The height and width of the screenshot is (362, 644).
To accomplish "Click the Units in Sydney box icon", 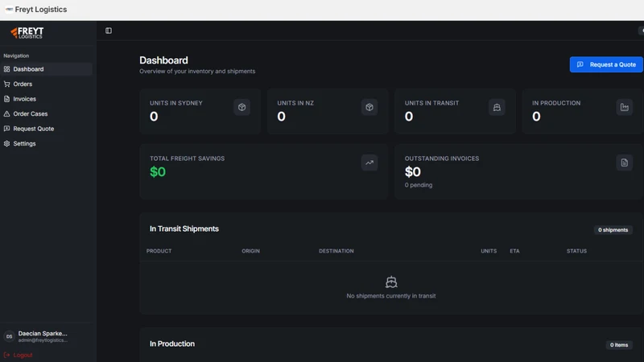I will [x=242, y=107].
